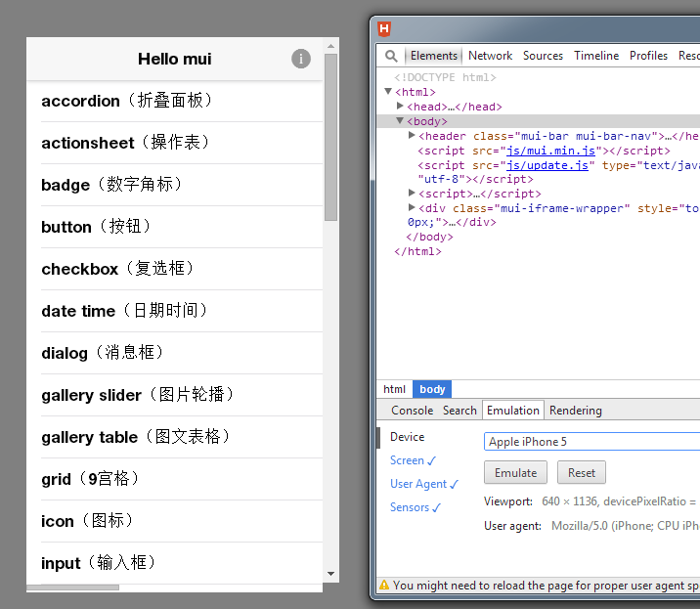
Task: Expand the head node
Action: pos(400,106)
